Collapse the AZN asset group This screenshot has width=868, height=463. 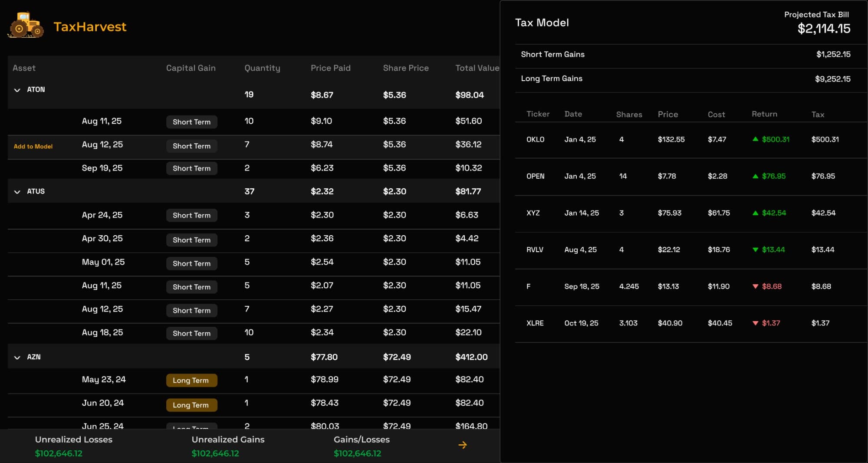tap(17, 357)
